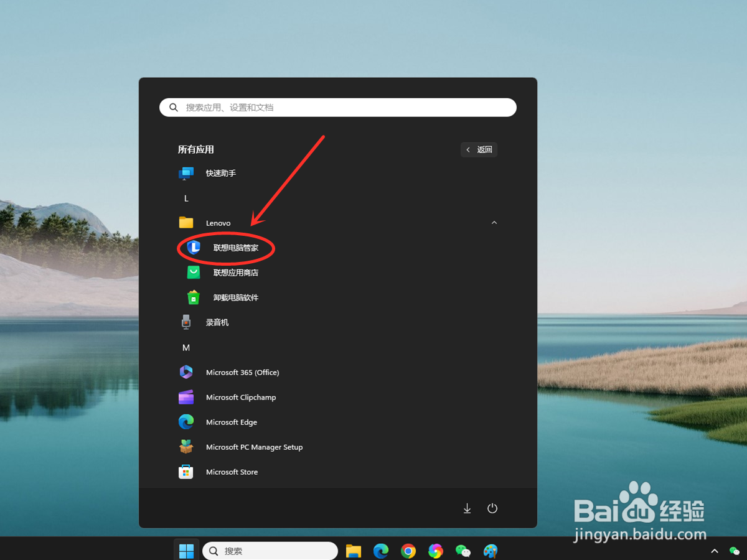Image resolution: width=747 pixels, height=560 pixels.
Task: Jump to letter M index
Action: pos(186,347)
